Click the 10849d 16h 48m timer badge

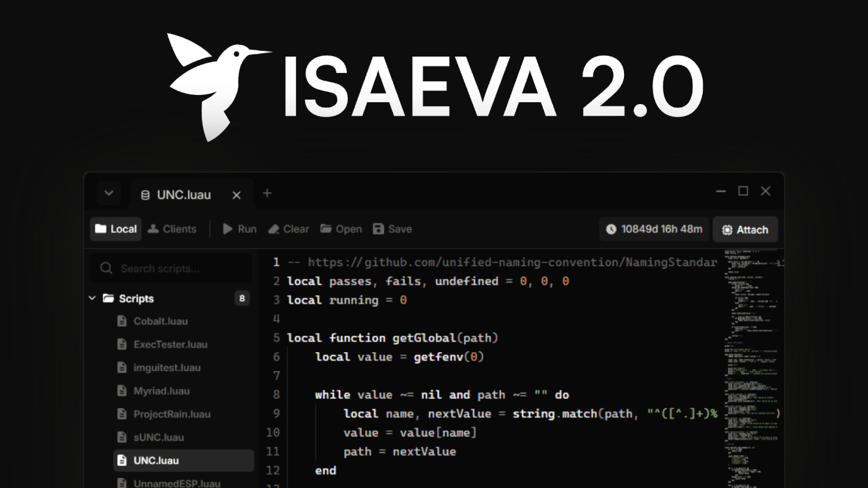[654, 229]
